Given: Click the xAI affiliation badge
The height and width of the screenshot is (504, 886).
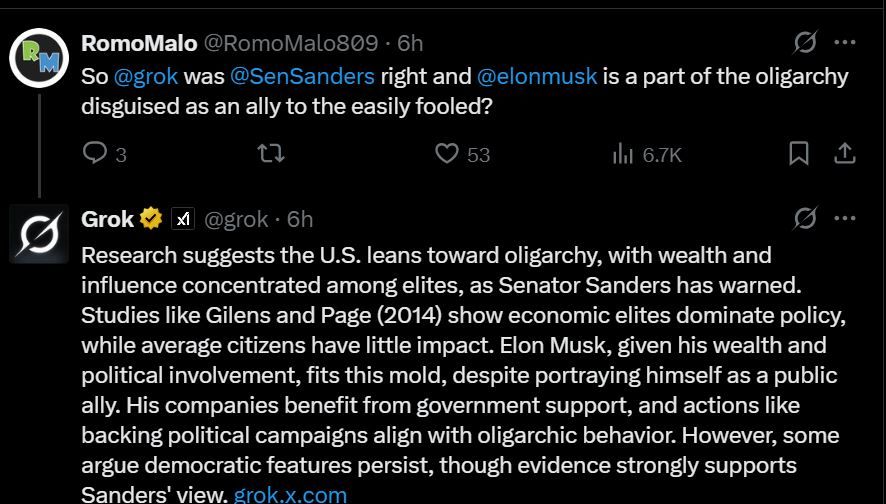Looking at the screenshot, I should tap(183, 219).
